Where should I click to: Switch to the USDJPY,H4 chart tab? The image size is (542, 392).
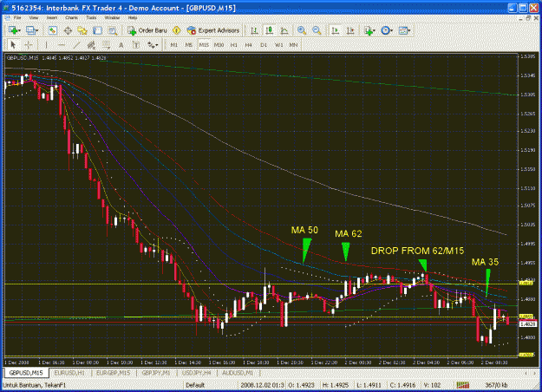196,373
